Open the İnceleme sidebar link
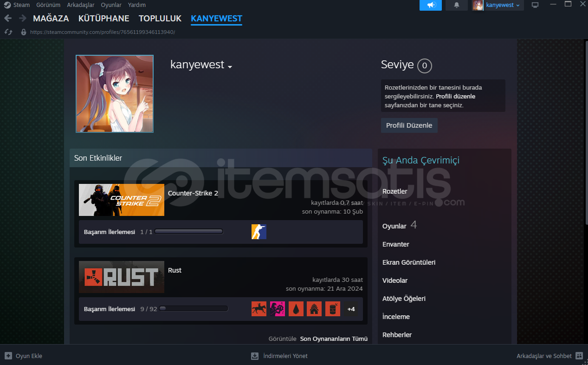This screenshot has height=365, width=588. pyautogui.click(x=396, y=317)
